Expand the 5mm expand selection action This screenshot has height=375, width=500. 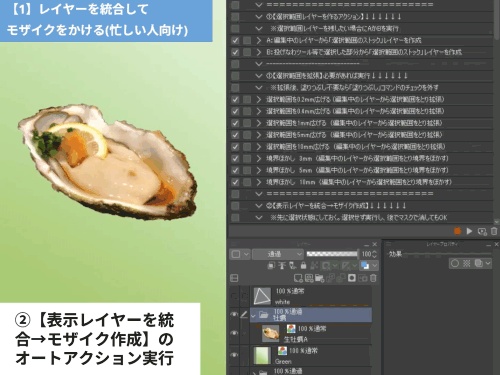(x=259, y=135)
